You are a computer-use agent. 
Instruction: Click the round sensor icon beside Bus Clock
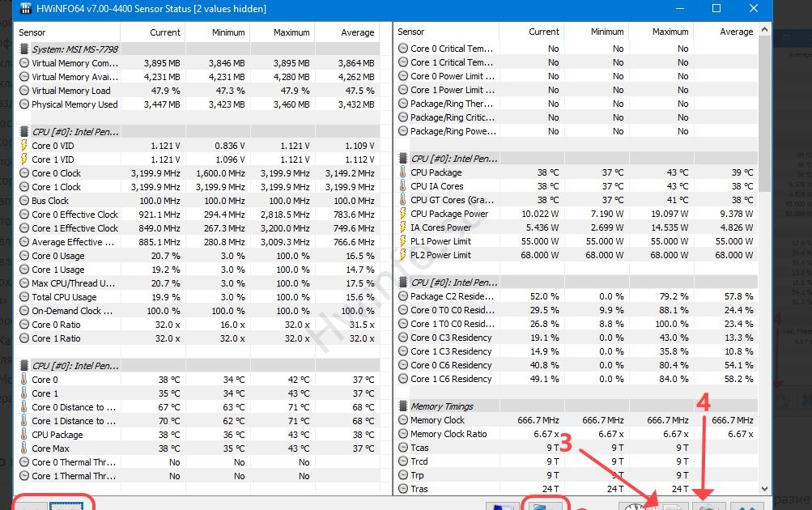coord(23,201)
